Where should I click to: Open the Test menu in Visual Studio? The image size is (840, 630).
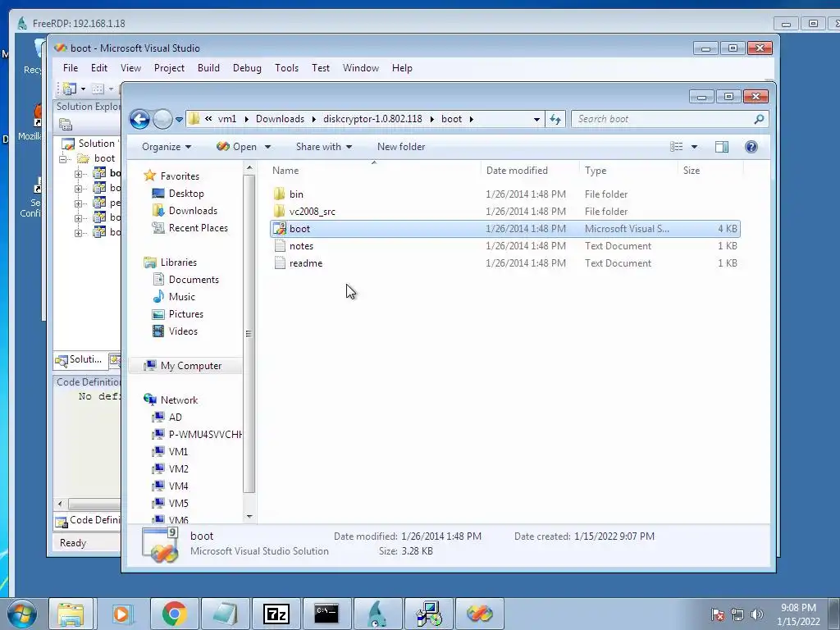click(321, 68)
